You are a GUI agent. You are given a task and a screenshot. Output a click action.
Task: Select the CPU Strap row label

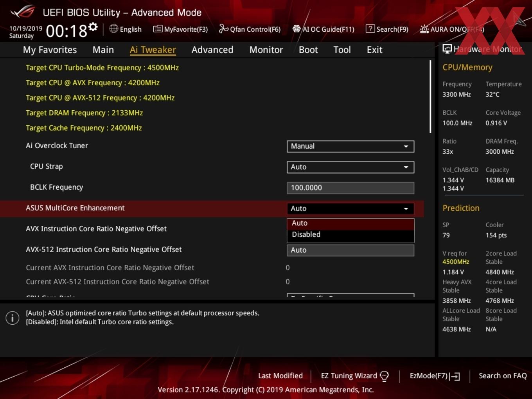click(x=47, y=166)
